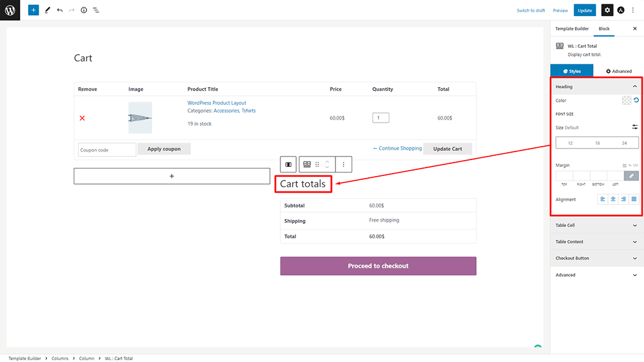Open the Advanced styles tab
644x362 pixels.
pos(618,71)
